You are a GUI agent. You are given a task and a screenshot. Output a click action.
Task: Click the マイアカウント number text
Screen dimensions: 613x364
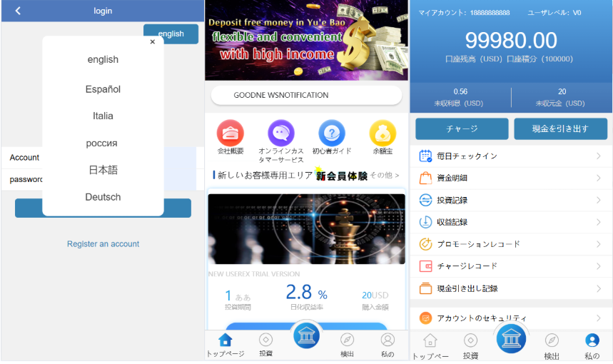464,13
